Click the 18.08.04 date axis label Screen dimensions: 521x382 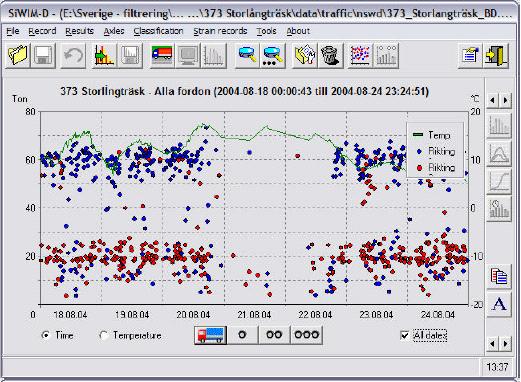pos(70,314)
